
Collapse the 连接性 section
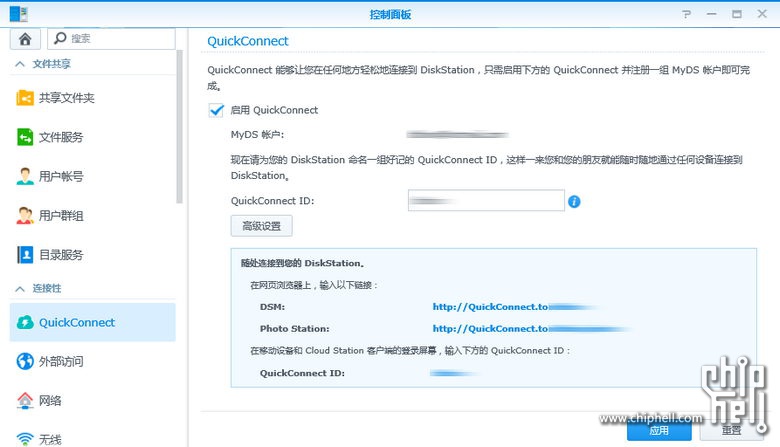(x=20, y=288)
